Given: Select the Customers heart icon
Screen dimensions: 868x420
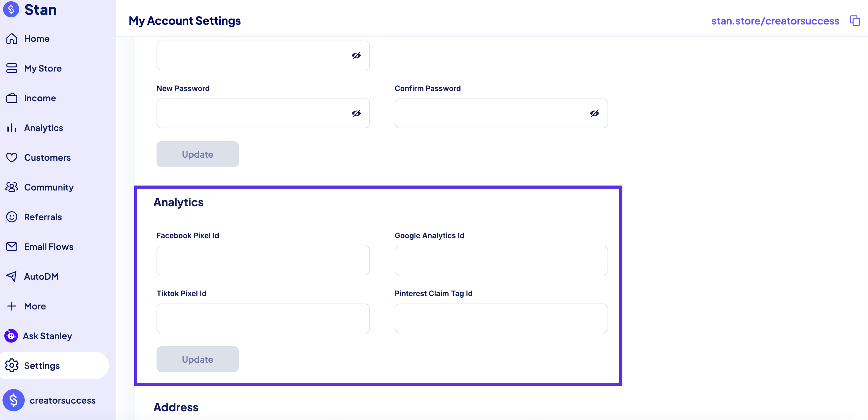Looking at the screenshot, I should coord(12,157).
